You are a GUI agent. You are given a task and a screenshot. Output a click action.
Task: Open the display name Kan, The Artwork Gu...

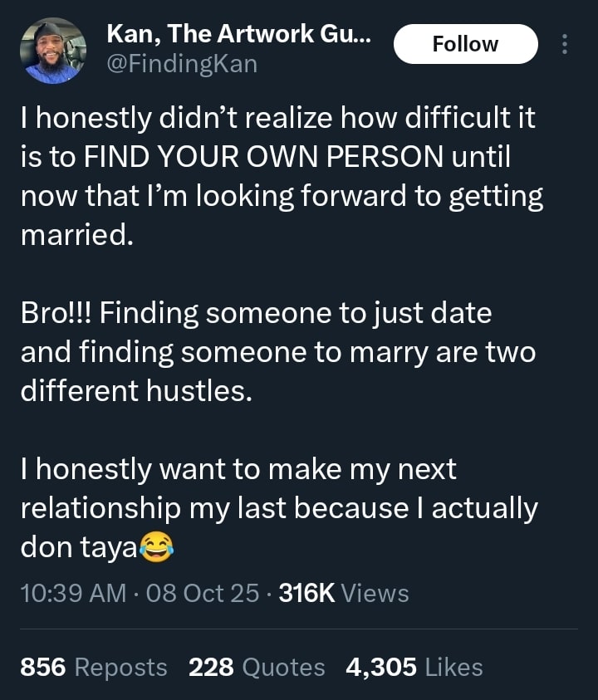pyautogui.click(x=239, y=34)
